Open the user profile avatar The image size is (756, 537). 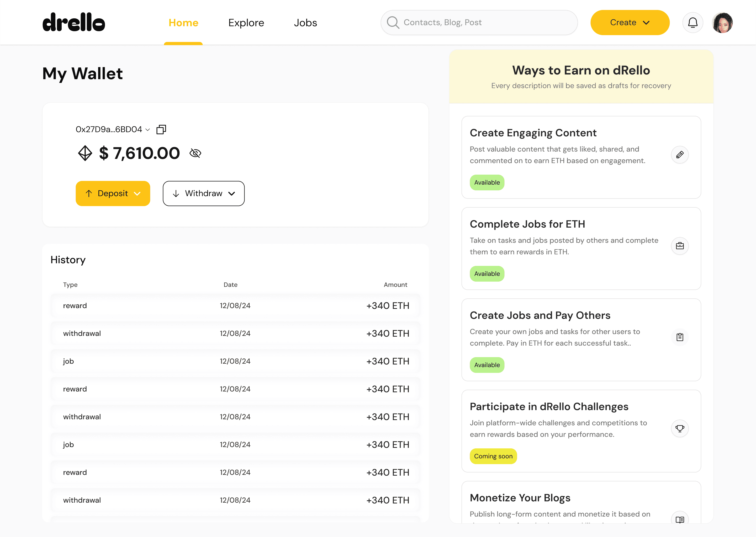point(722,23)
